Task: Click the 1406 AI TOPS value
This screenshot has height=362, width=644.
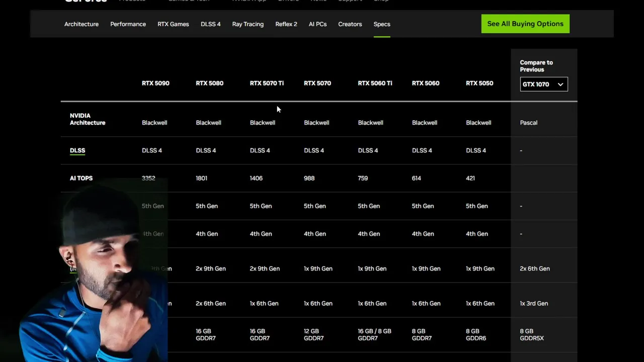Action: [256, 178]
